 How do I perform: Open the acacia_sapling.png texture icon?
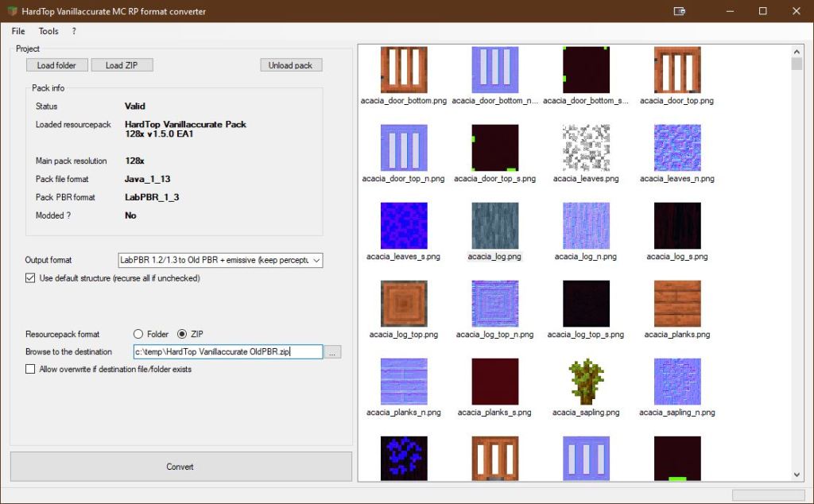click(x=586, y=382)
